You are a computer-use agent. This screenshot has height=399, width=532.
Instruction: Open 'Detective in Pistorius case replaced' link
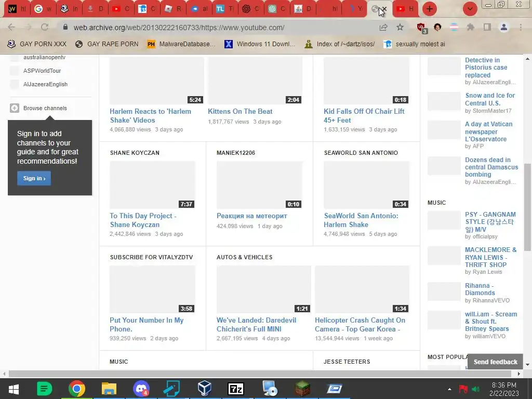click(x=486, y=68)
